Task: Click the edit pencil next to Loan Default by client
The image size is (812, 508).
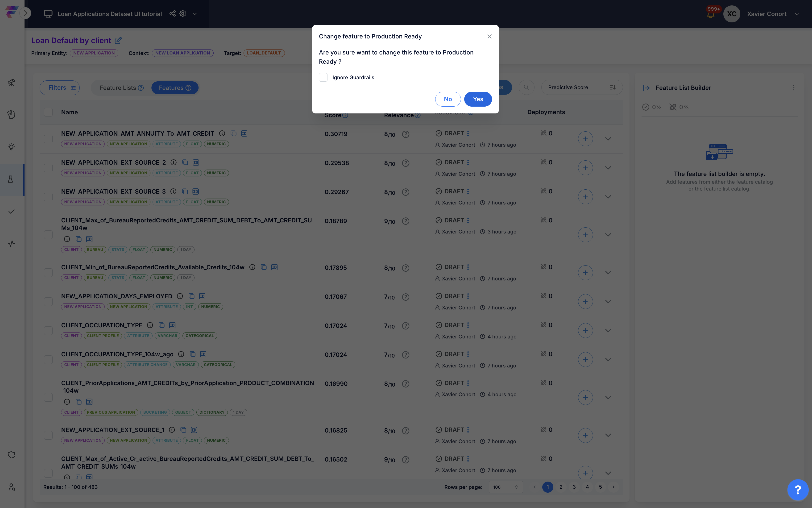Action: point(118,41)
